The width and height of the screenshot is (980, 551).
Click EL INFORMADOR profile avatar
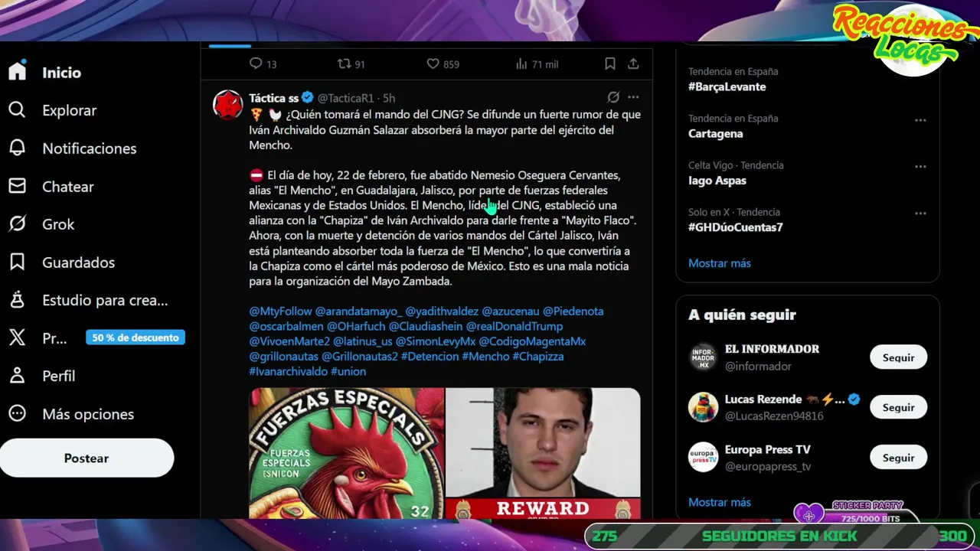click(x=703, y=357)
